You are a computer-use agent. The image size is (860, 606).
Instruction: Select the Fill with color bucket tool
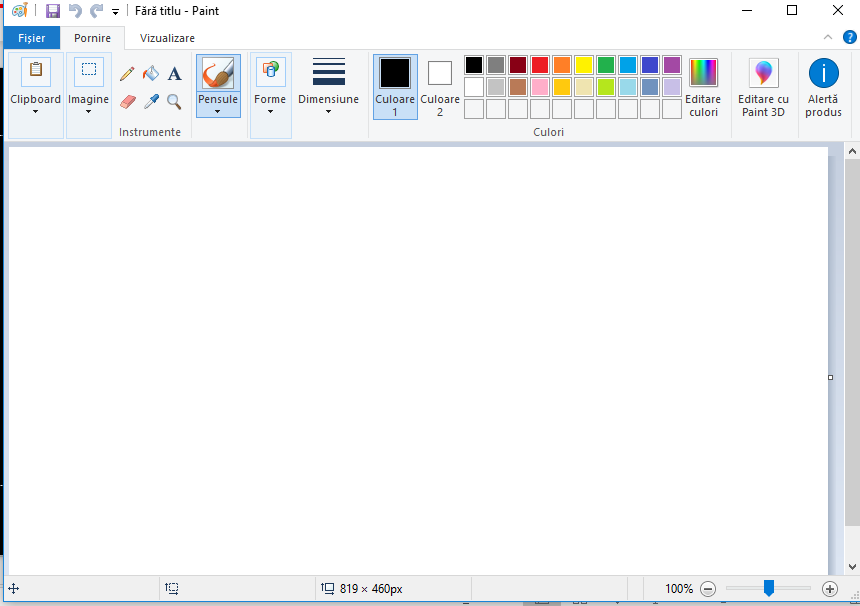tap(150, 73)
